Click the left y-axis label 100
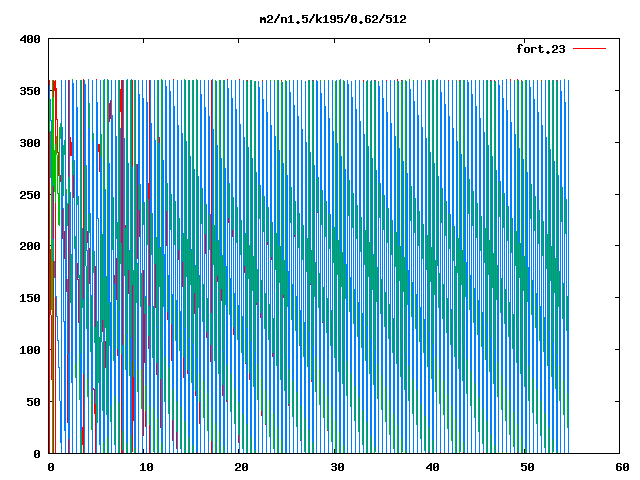This screenshot has height=480, width=640. click(x=30, y=350)
